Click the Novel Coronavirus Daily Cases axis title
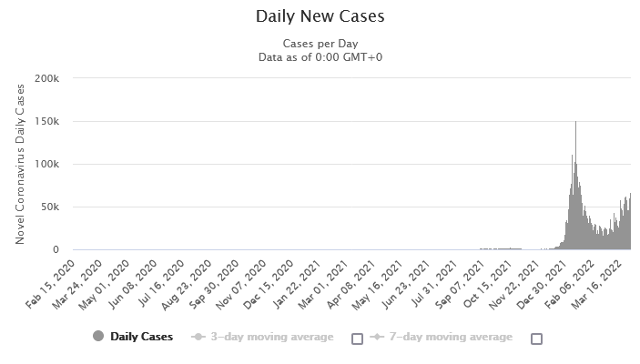The width and height of the screenshot is (640, 364). pos(20,163)
